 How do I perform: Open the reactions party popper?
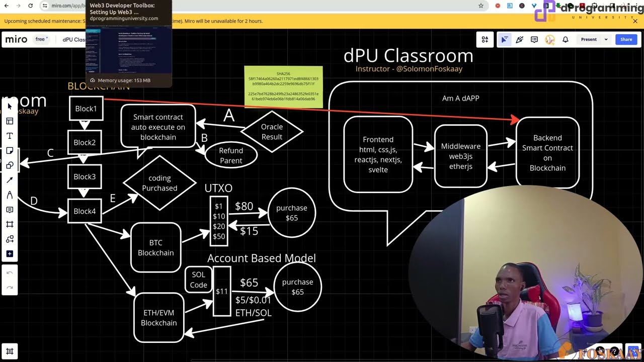519,39
